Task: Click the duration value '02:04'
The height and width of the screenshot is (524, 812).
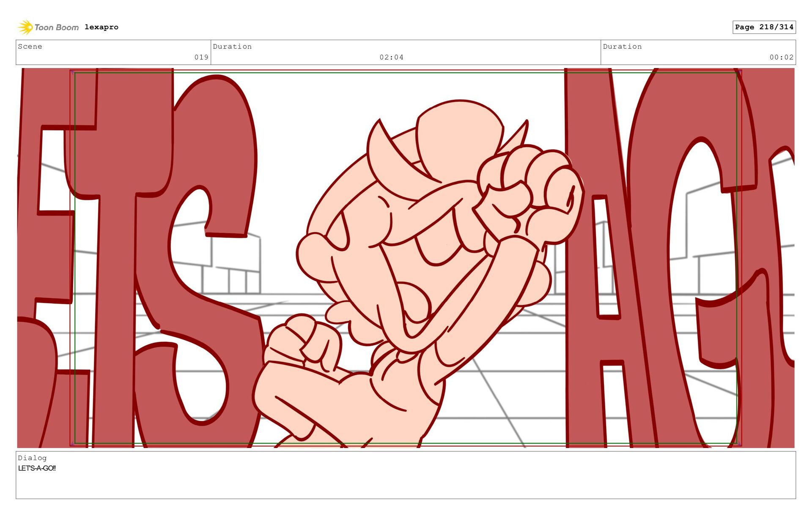Action: (391, 57)
